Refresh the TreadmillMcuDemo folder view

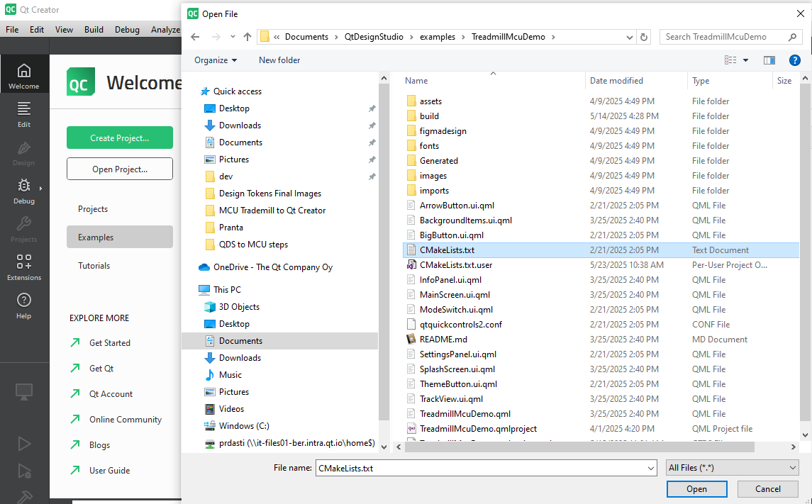pyautogui.click(x=645, y=36)
